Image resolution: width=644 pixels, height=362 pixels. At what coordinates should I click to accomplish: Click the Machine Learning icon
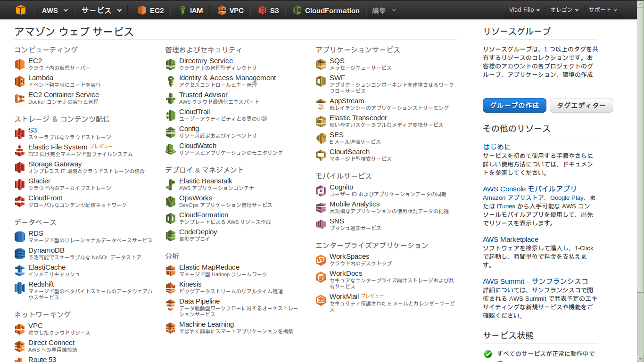pyautogui.click(x=170, y=328)
